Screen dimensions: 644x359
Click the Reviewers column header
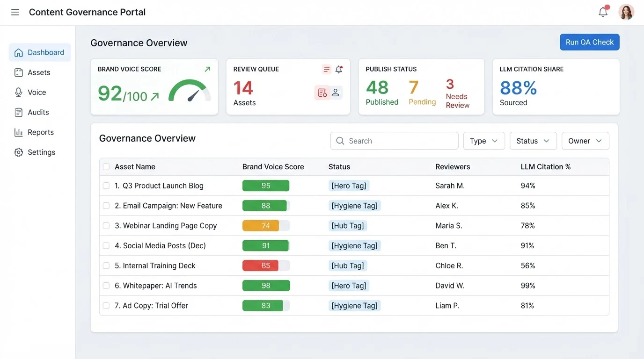[453, 167]
